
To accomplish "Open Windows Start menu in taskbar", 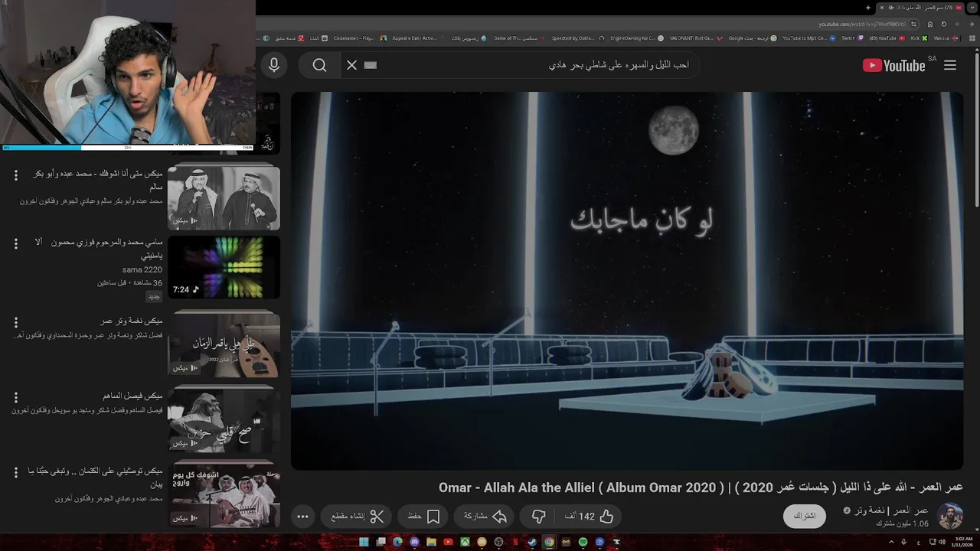I will coord(364,542).
